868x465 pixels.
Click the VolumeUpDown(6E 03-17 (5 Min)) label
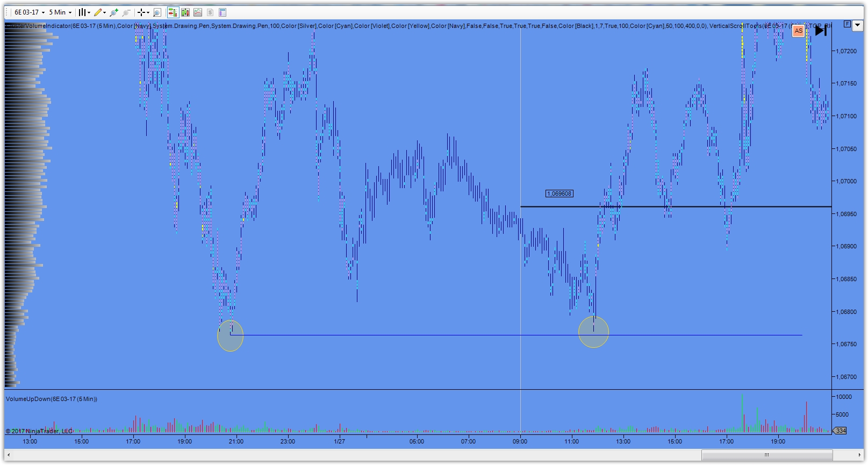pyautogui.click(x=52, y=399)
